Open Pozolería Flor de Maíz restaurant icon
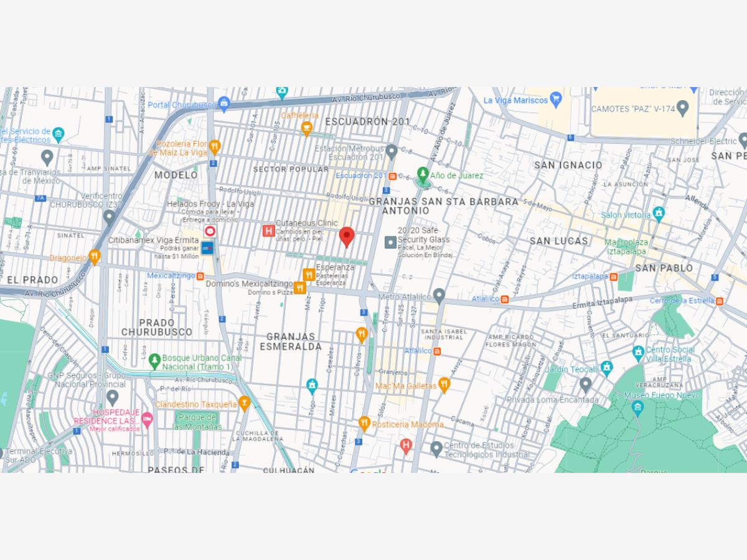747x560 pixels. click(x=214, y=147)
